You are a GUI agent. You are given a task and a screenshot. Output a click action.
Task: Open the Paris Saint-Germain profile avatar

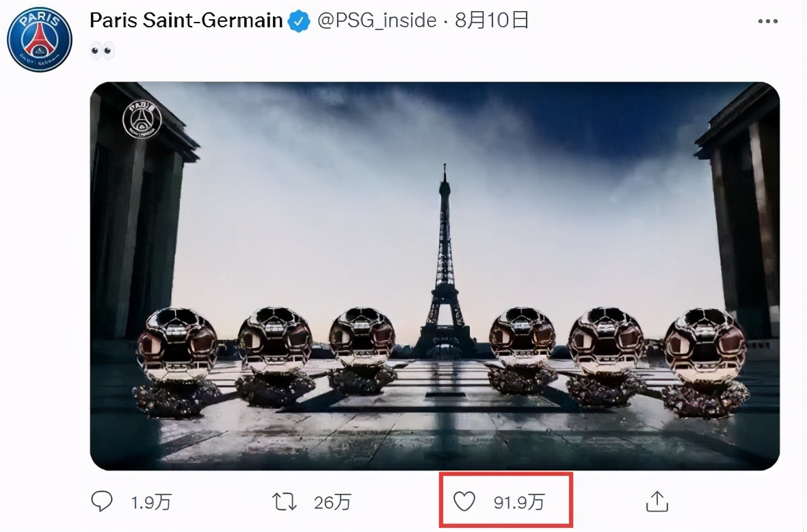(x=39, y=40)
